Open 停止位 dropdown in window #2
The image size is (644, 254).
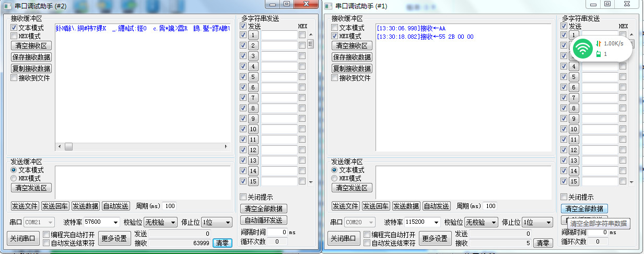tap(216, 222)
